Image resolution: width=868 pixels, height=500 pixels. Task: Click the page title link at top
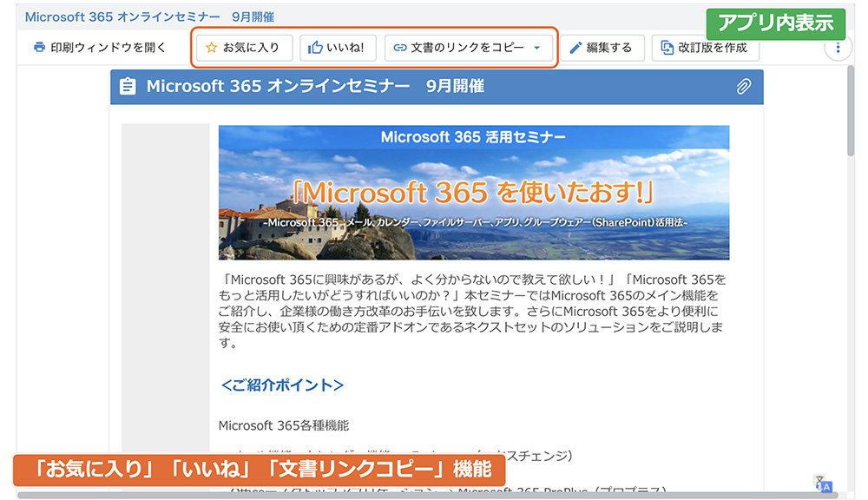click(149, 16)
